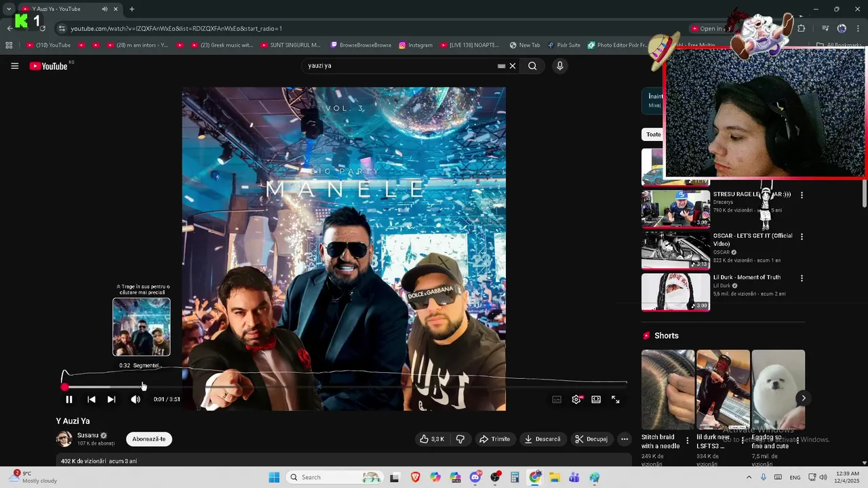The height and width of the screenshot is (488, 868).
Task: Close the Y Auzi Ya YouTube tab
Action: pos(115,9)
